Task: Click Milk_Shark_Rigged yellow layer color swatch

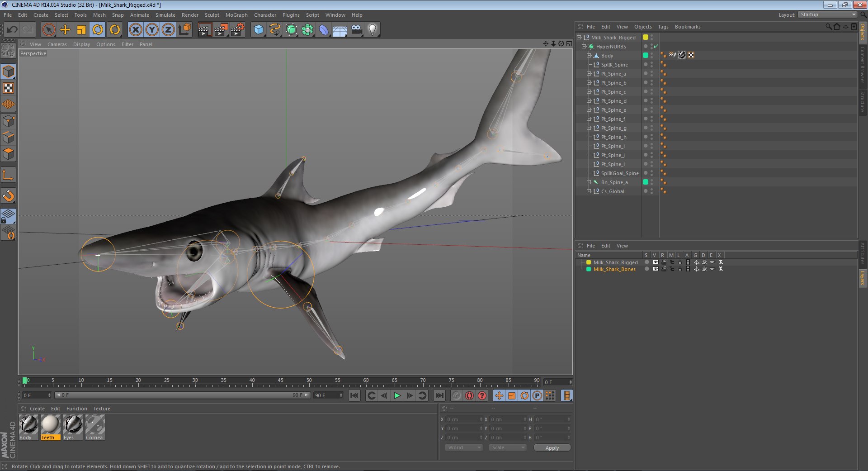Action: pos(589,262)
